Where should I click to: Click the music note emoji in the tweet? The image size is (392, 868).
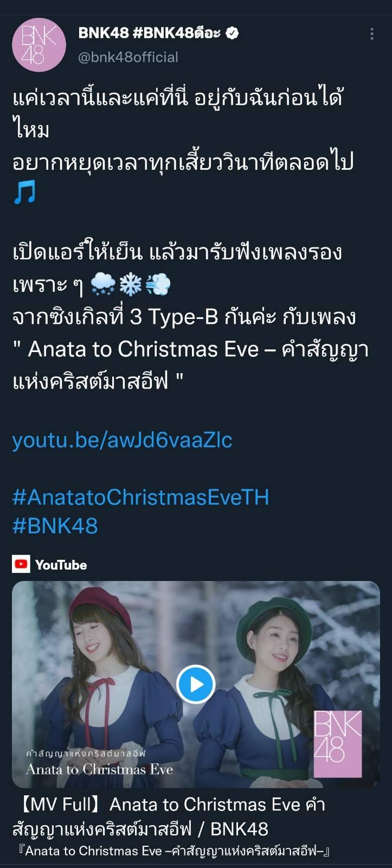(x=24, y=193)
